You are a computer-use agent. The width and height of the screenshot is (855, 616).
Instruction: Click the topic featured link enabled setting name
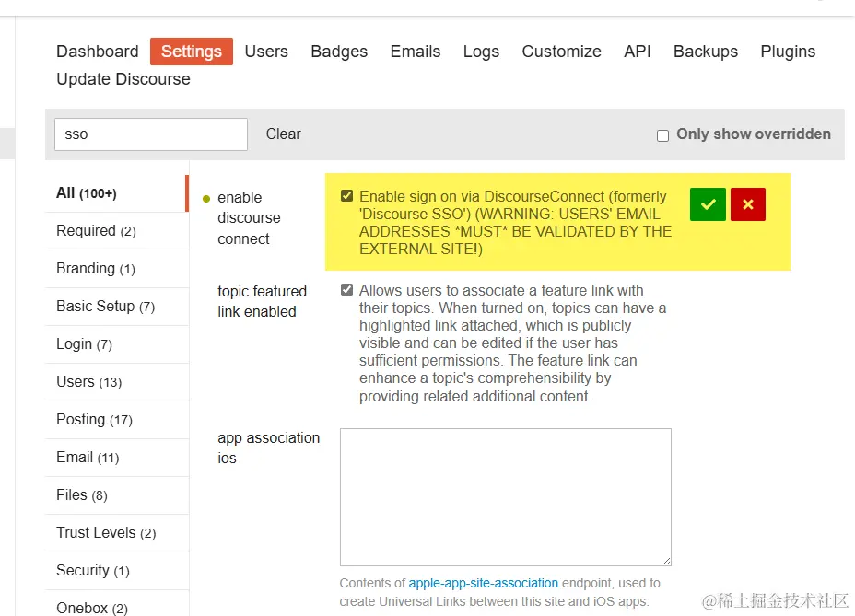(262, 301)
